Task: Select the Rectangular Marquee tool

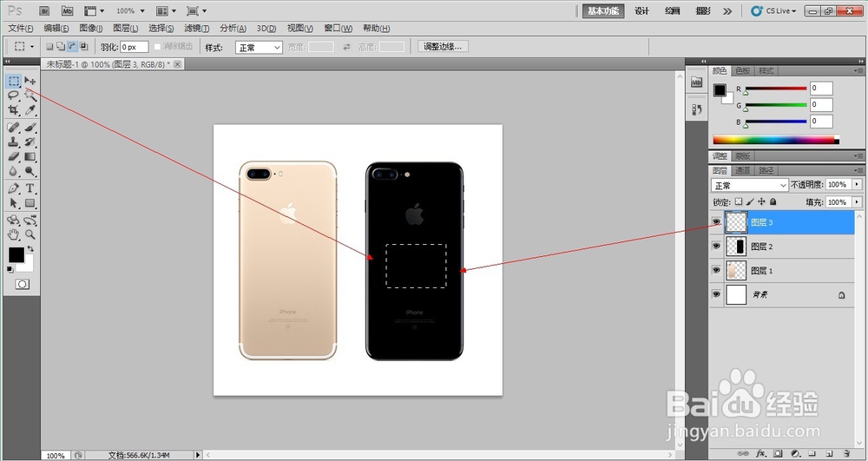Action: click(x=14, y=82)
